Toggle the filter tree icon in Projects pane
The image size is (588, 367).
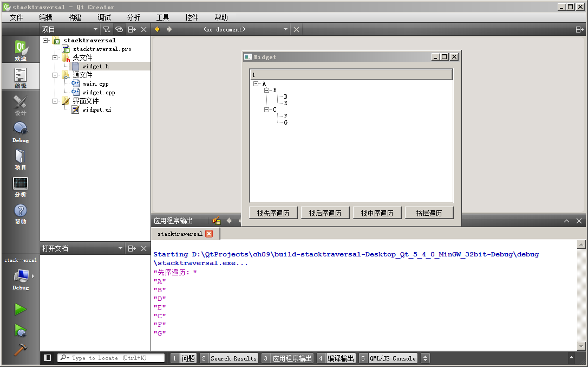[x=107, y=29]
